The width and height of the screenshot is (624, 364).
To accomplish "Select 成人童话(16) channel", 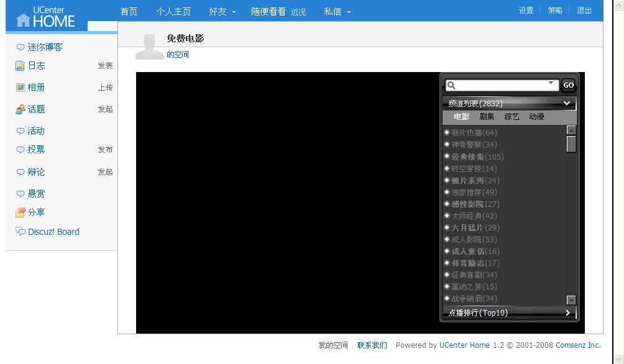I will 475,252.
